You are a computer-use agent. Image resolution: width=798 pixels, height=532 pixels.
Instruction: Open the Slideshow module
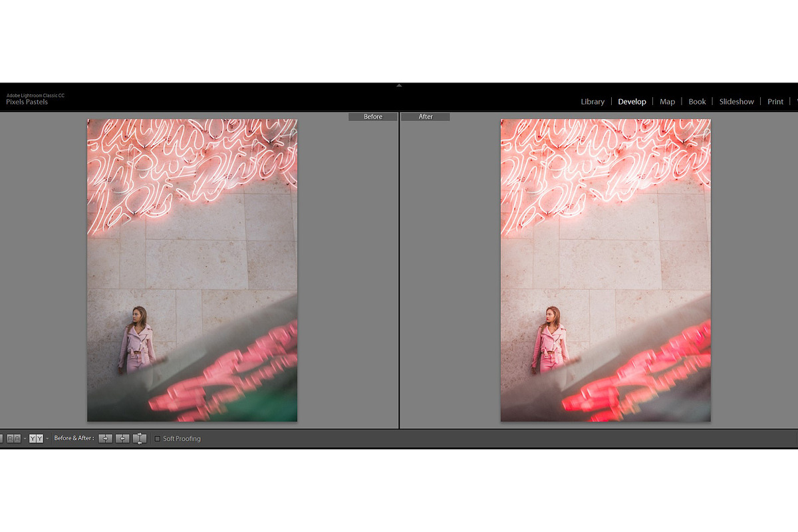click(x=736, y=102)
